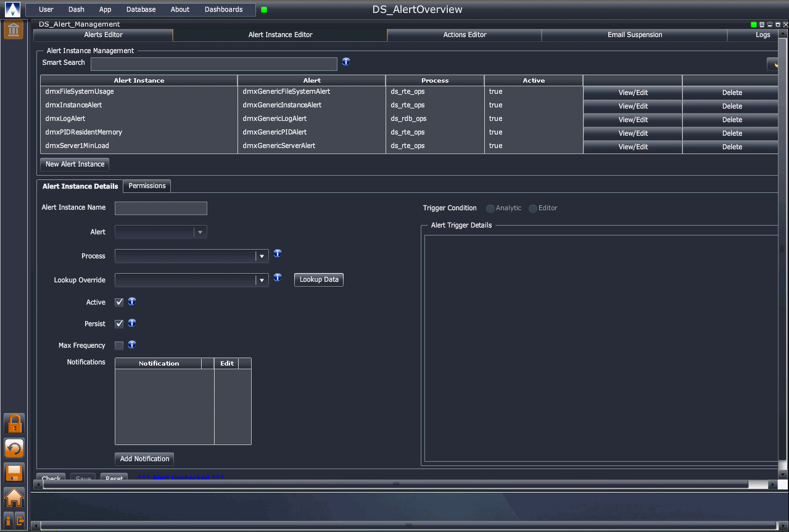The width and height of the screenshot is (789, 532).
Task: Click the Notification column header in Notifications table
Action: click(159, 364)
